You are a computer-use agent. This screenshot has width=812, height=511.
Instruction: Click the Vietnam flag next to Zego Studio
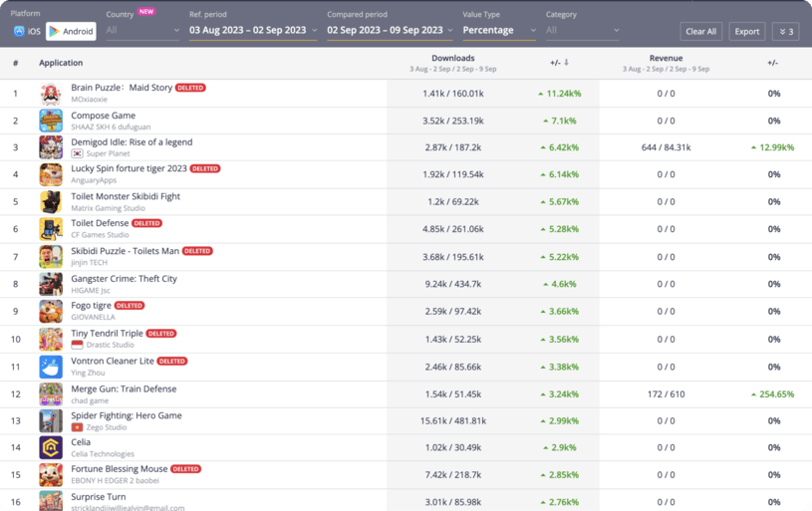[77, 427]
